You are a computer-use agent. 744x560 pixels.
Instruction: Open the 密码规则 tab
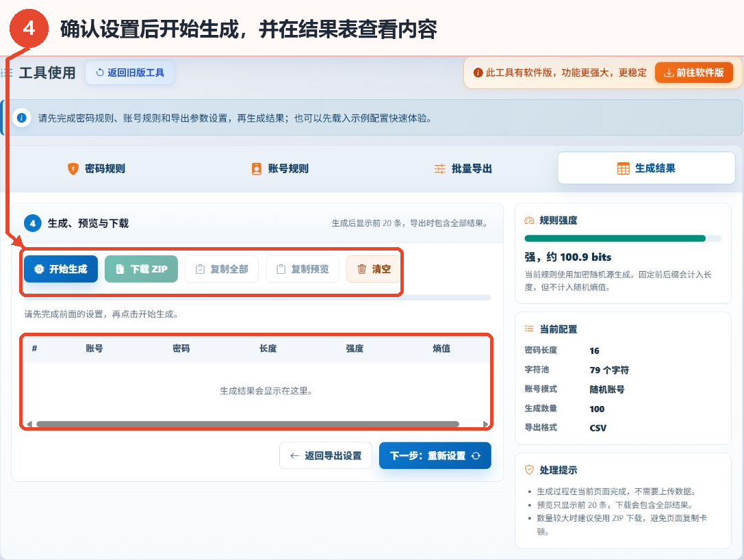point(97,168)
